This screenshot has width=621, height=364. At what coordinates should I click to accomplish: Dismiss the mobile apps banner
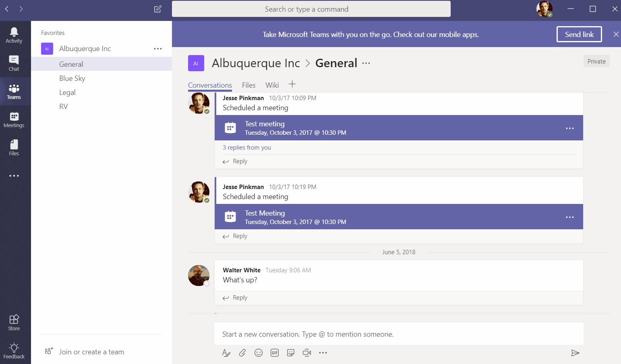pos(616,34)
